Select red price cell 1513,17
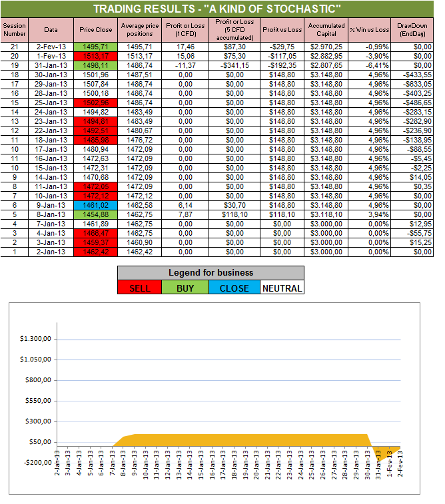This screenshot has width=445, height=504. (x=96, y=56)
